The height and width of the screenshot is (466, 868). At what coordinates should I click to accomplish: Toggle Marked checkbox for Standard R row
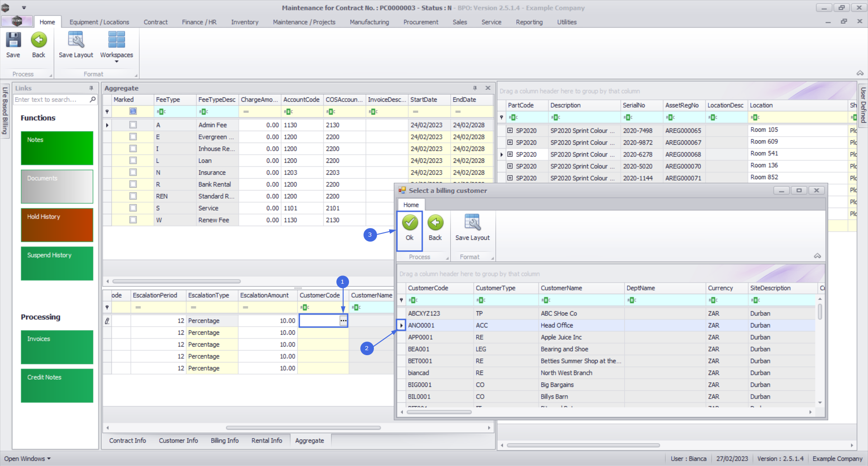pyautogui.click(x=133, y=196)
